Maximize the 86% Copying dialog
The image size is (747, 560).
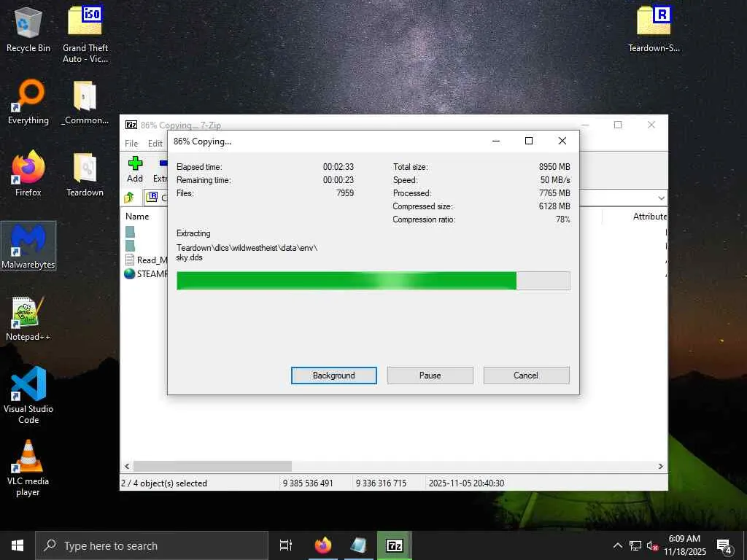coord(528,141)
